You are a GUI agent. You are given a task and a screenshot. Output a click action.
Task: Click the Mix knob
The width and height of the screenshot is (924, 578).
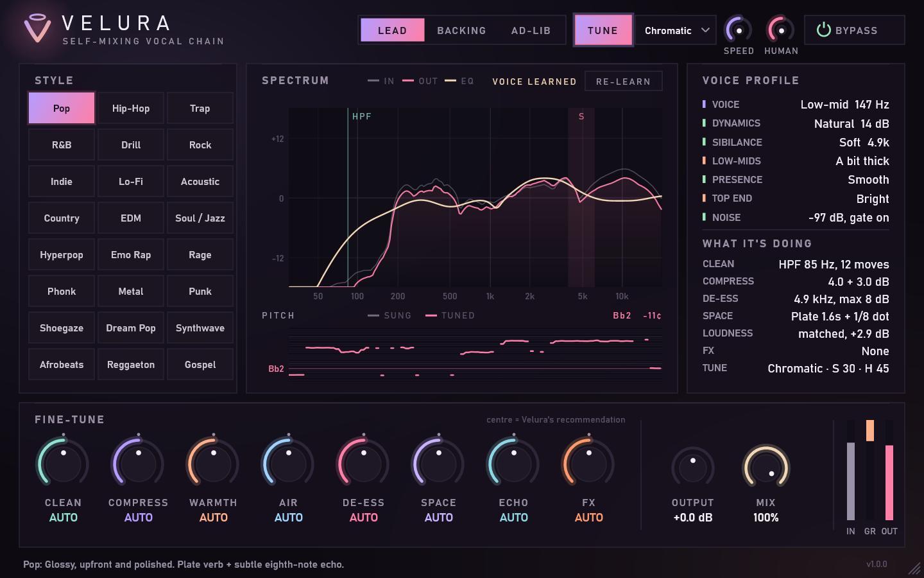[766, 468]
